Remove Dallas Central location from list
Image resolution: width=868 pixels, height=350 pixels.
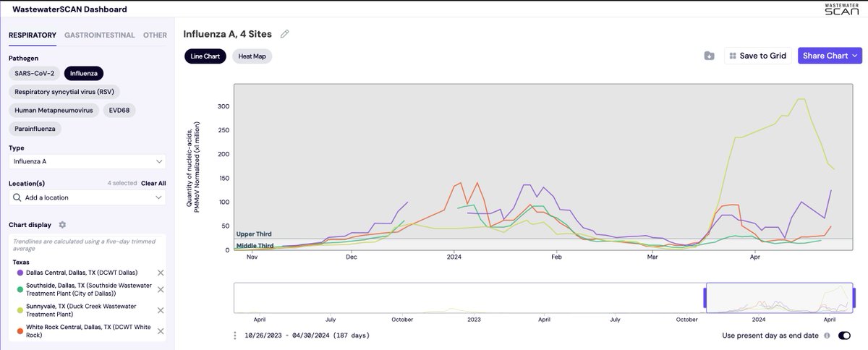point(161,273)
